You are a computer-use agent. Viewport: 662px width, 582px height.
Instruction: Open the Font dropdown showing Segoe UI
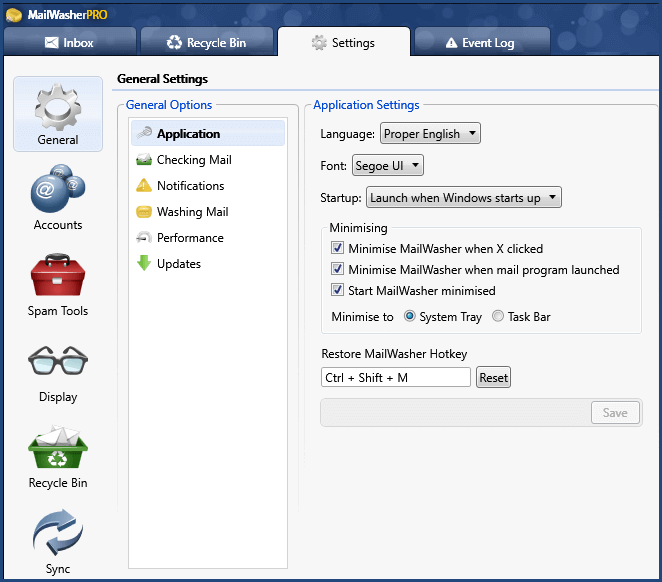388,165
